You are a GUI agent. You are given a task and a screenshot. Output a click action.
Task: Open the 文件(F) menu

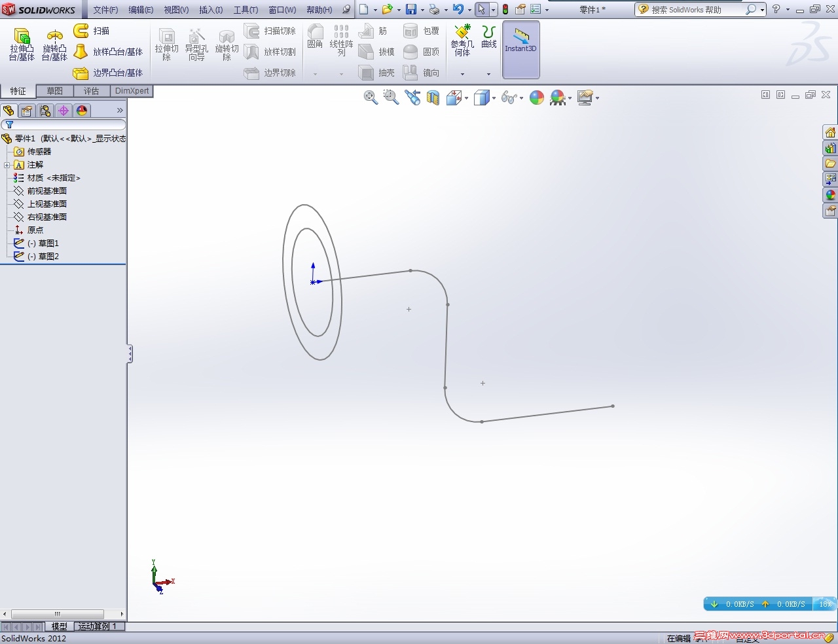[x=105, y=10]
